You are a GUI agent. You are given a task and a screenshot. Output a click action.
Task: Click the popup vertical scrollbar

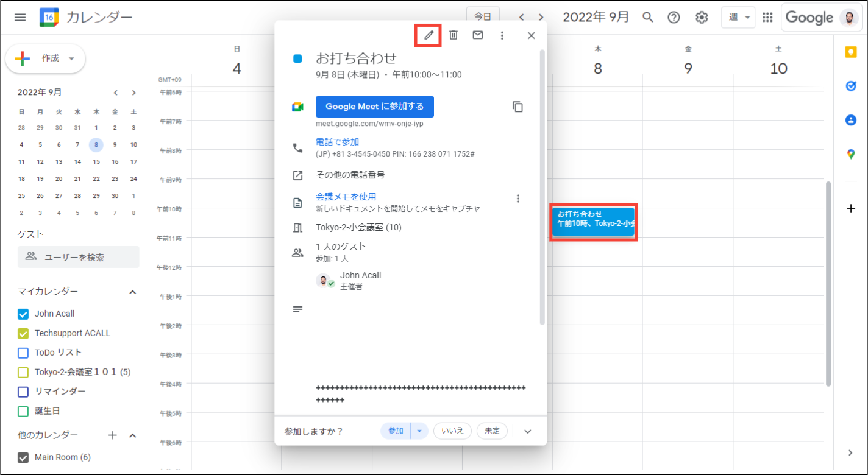(542, 188)
